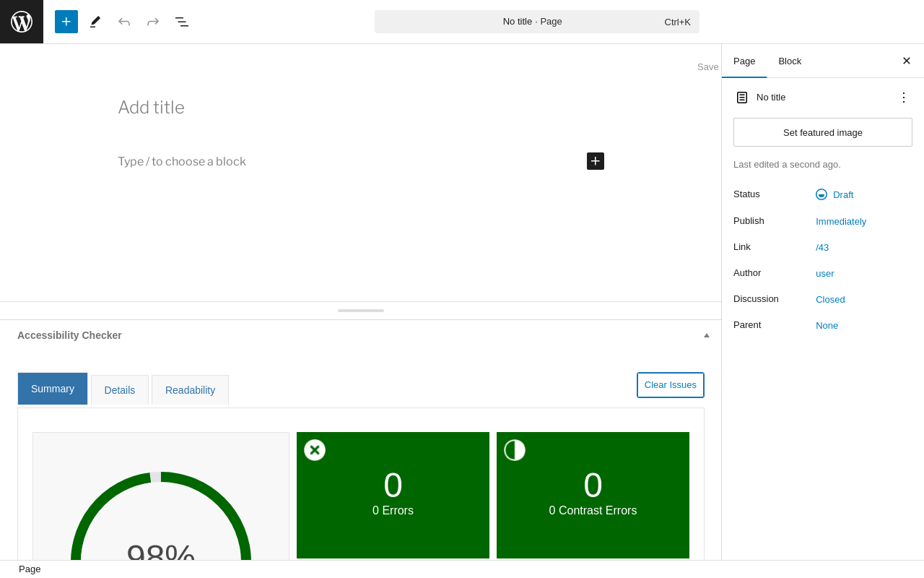The height and width of the screenshot is (578, 924).
Task: Click the 0 Errors green card
Action: point(393,496)
